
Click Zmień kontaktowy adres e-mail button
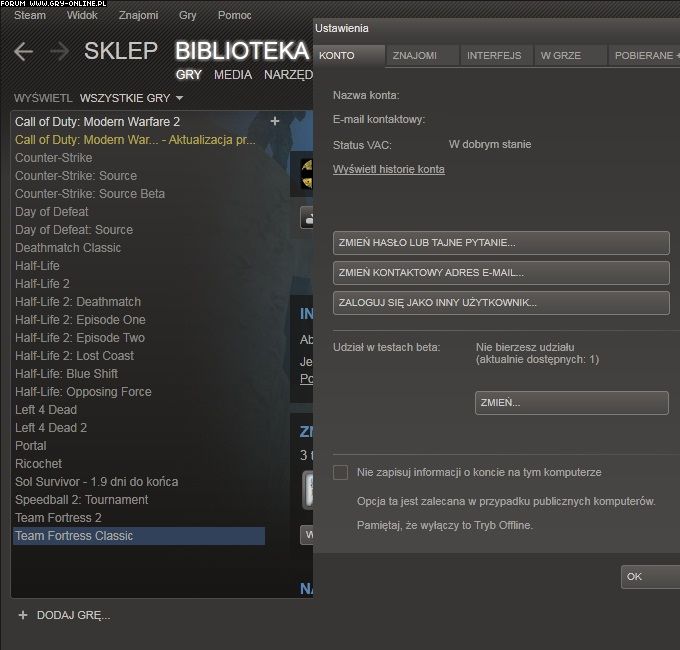click(501, 273)
